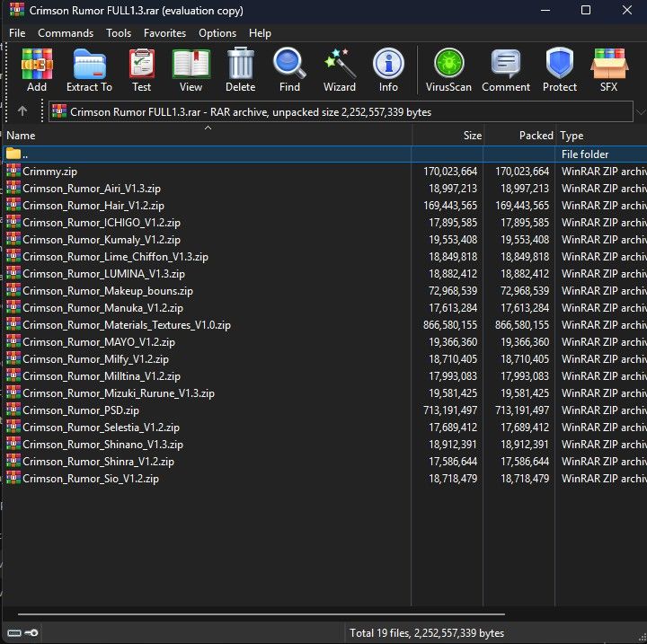647x644 pixels.
Task: Click packed value 713,191,497
Action: click(x=522, y=410)
